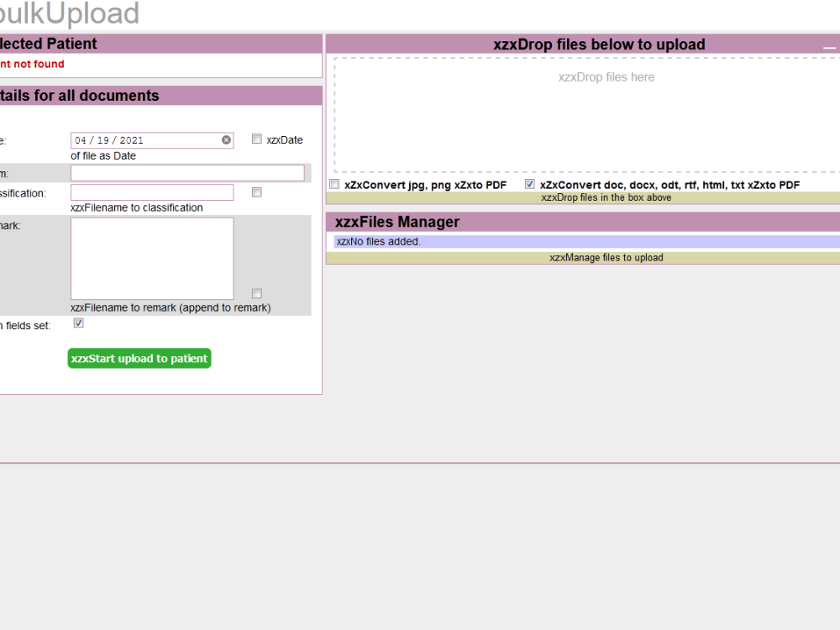
Task: Toggle the xzxFilename to remark checkbox
Action: [x=257, y=293]
